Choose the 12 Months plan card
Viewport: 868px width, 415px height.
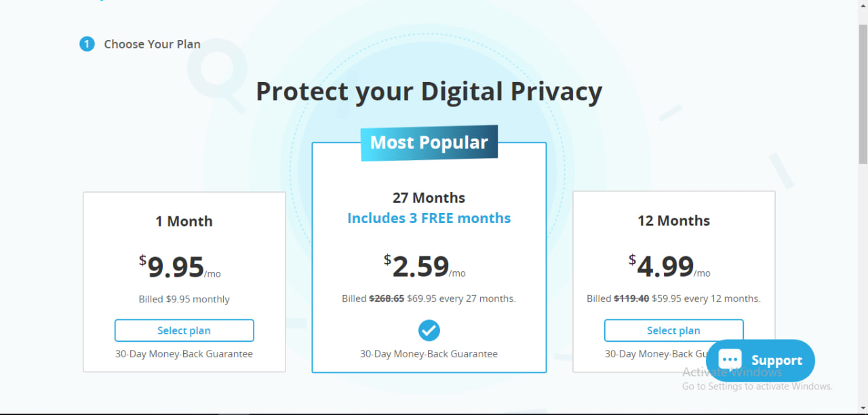(673, 282)
